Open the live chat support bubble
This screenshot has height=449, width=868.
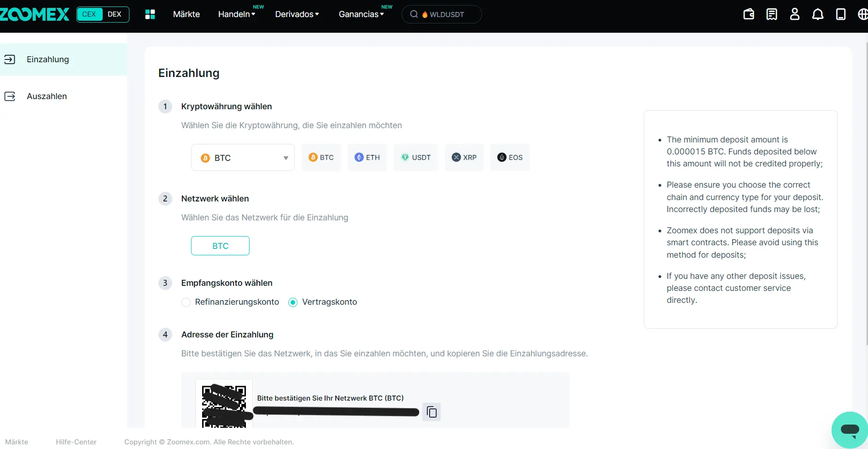(x=850, y=430)
